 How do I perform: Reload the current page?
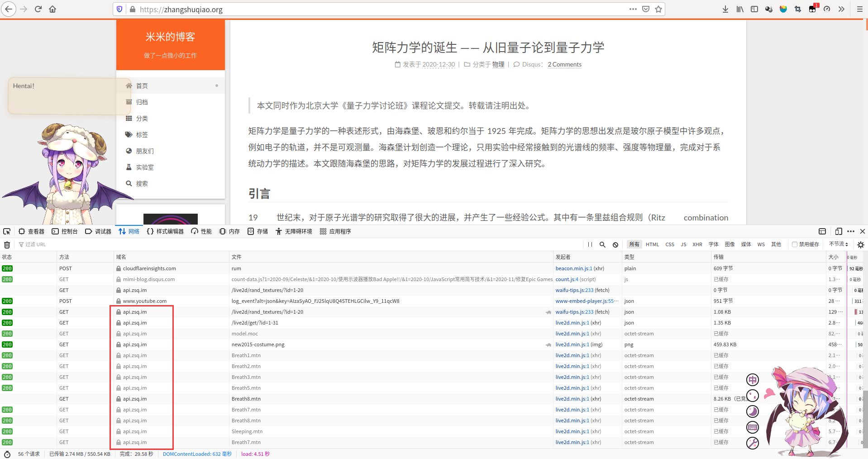point(38,9)
